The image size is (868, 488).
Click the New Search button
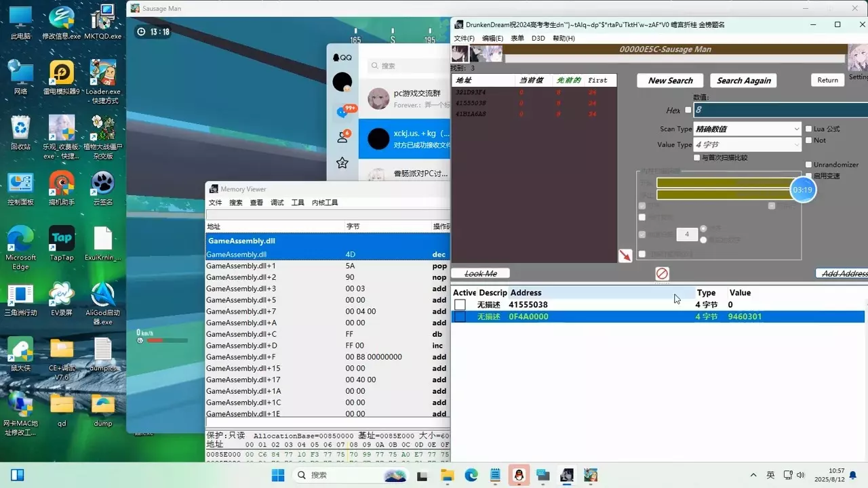tap(671, 81)
